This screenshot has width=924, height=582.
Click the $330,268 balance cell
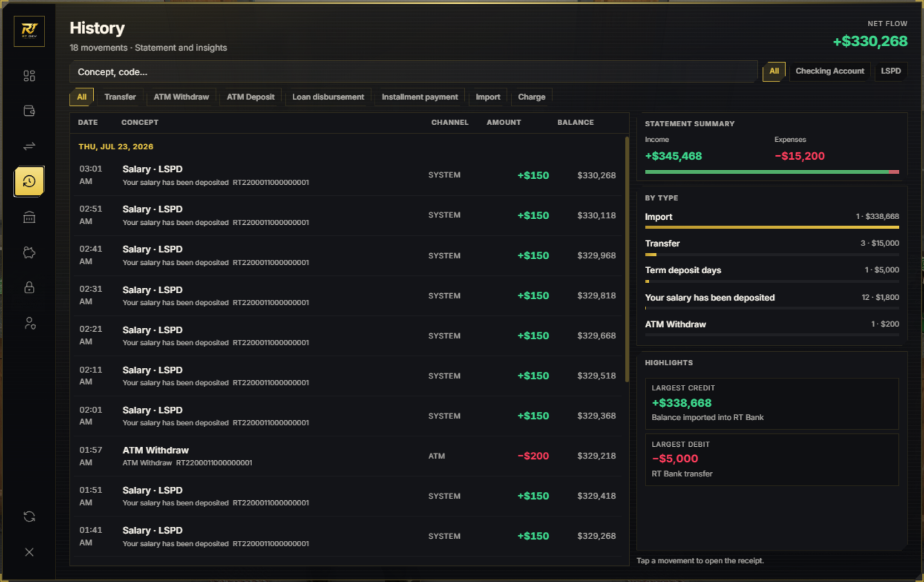[596, 175]
